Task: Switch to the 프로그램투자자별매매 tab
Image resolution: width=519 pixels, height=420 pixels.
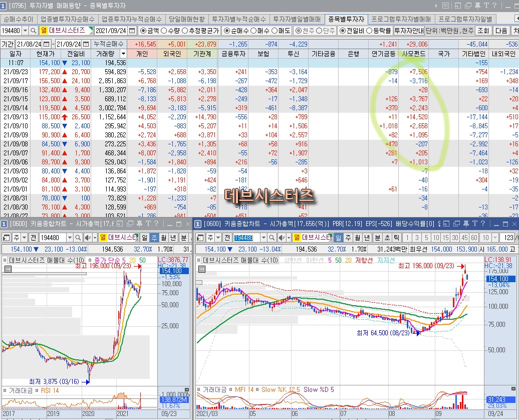Action: [x=401, y=19]
